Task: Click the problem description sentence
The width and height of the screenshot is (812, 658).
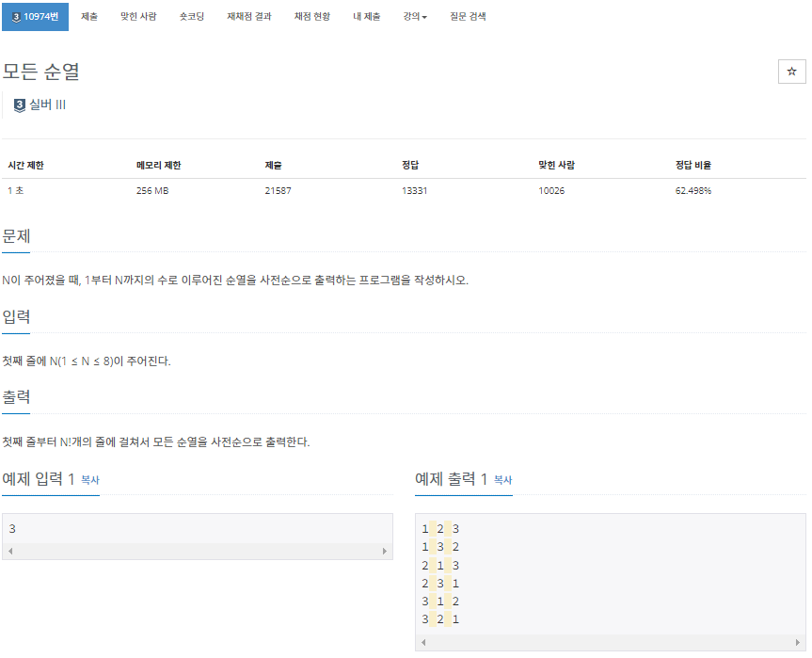Action: pos(235,281)
